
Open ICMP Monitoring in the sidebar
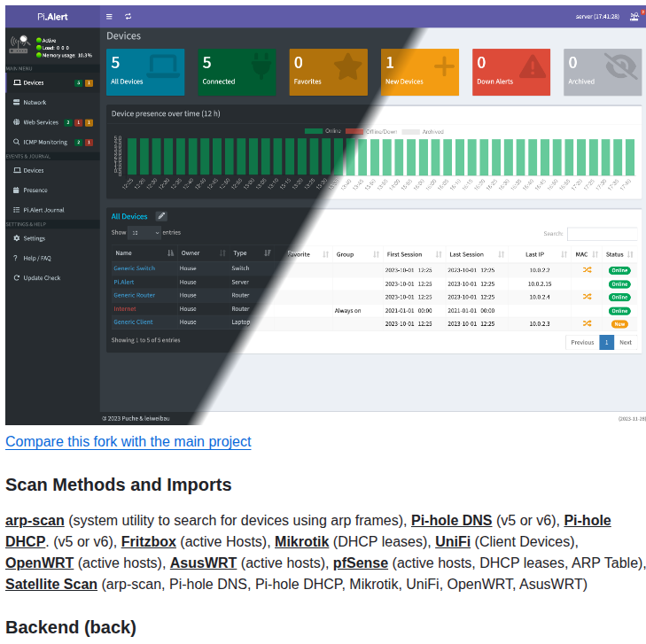44,142
